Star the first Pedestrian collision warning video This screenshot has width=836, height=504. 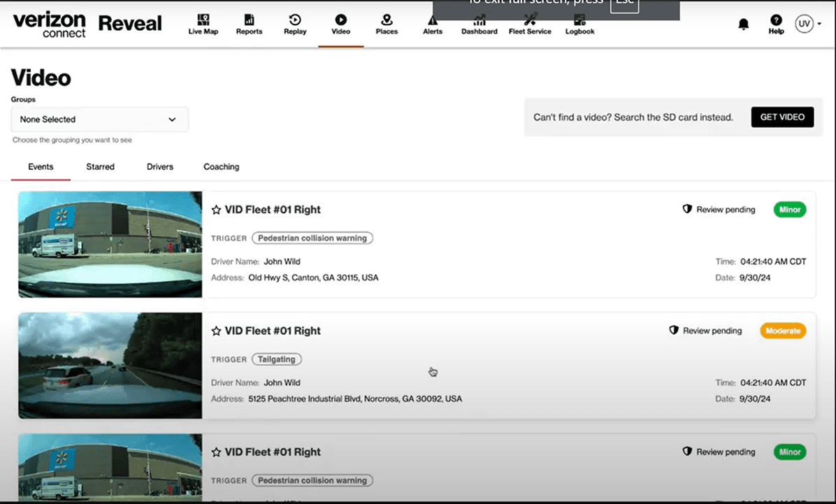[x=216, y=210]
